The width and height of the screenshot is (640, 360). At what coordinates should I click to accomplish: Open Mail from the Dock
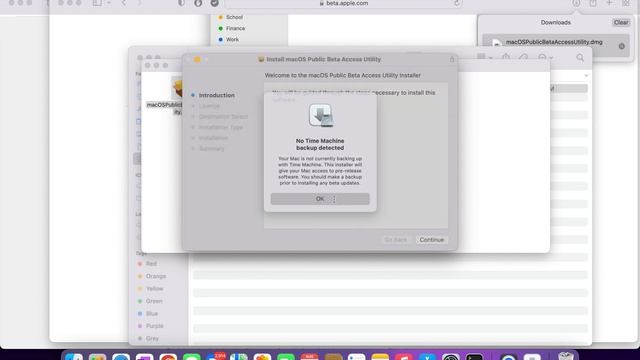pyautogui.click(x=215, y=357)
